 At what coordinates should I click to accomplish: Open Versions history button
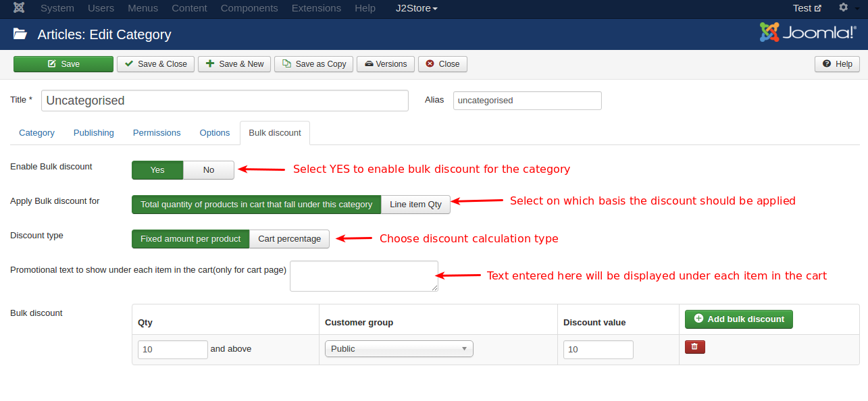(386, 64)
